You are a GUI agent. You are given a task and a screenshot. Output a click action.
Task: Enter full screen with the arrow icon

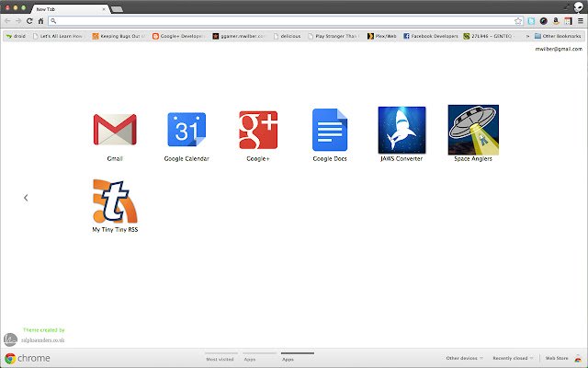pos(567,6)
